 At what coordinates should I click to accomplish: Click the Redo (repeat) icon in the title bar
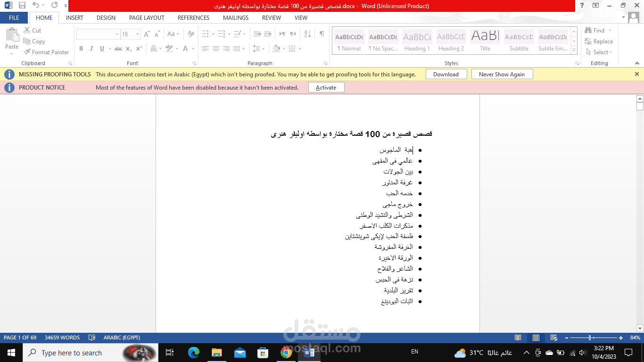(54, 6)
